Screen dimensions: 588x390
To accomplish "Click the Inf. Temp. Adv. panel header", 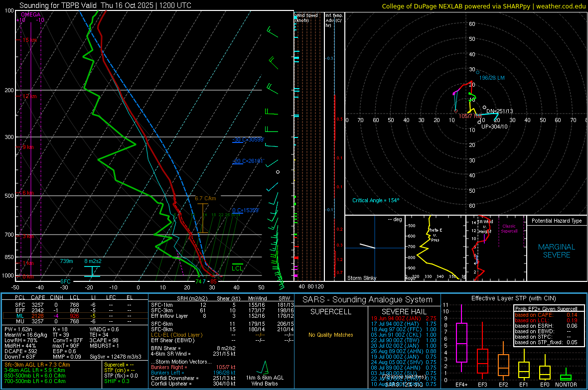I will pyautogui.click(x=334, y=20).
